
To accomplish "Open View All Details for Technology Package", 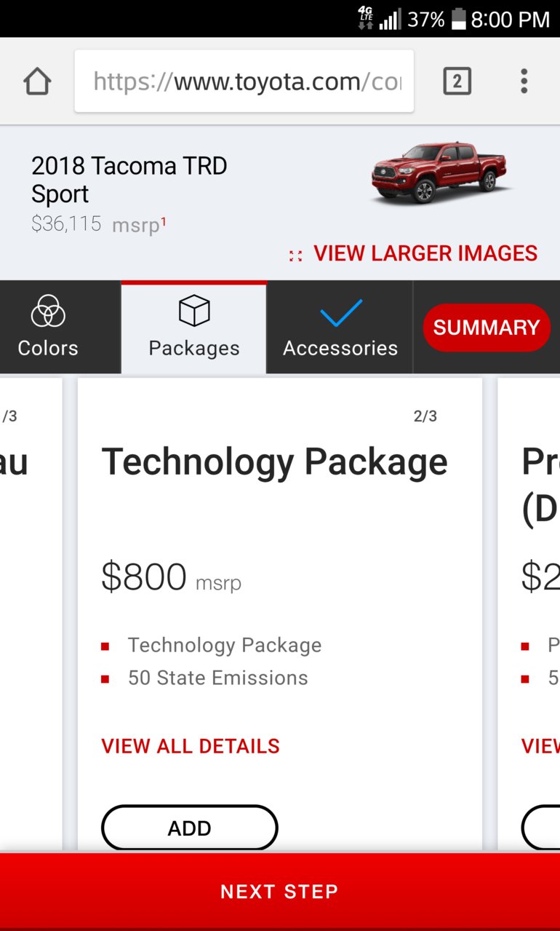I will coord(191,746).
